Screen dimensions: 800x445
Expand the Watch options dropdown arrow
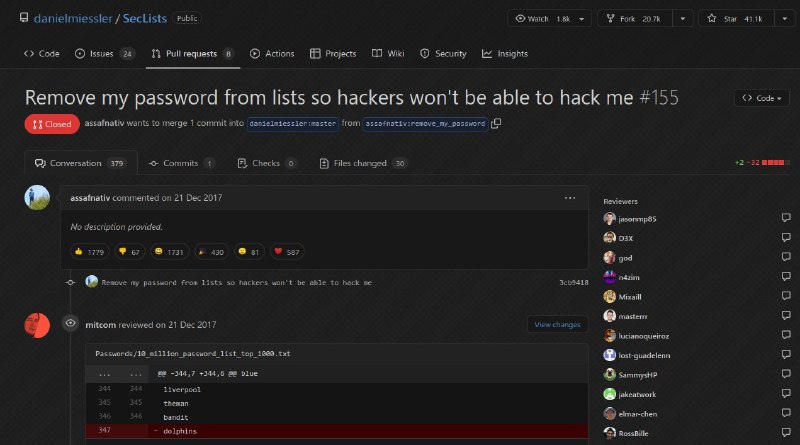coord(582,19)
